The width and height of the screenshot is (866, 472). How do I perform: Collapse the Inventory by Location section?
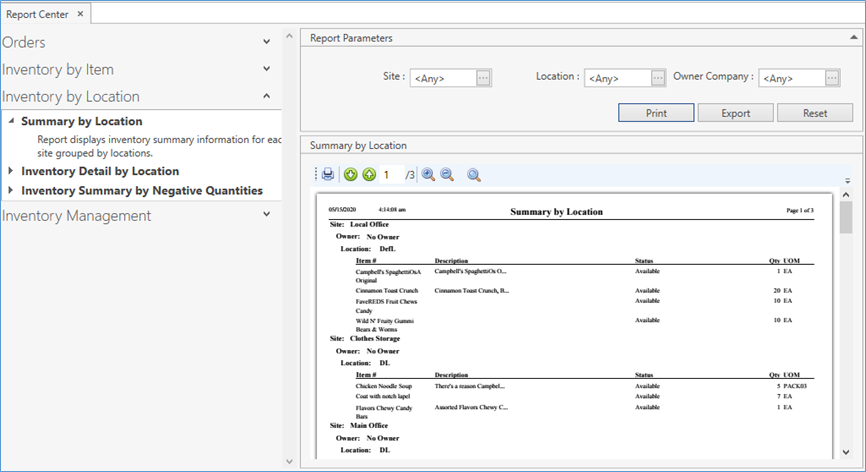point(266,96)
